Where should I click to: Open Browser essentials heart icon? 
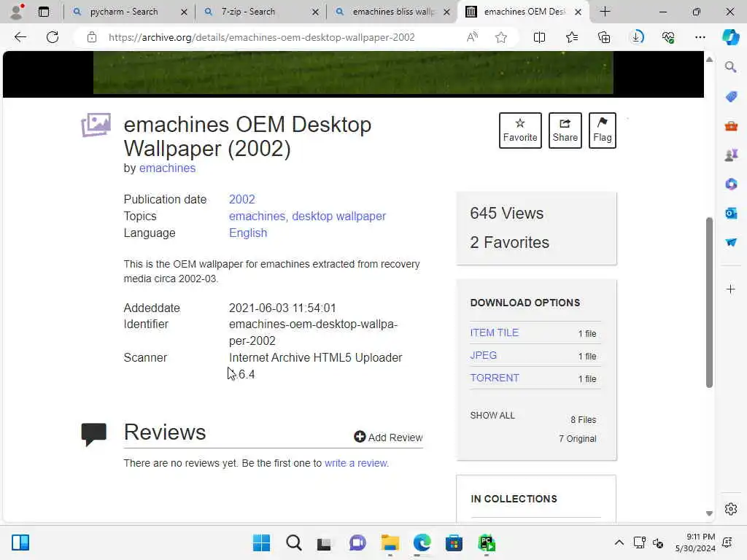coord(668,37)
